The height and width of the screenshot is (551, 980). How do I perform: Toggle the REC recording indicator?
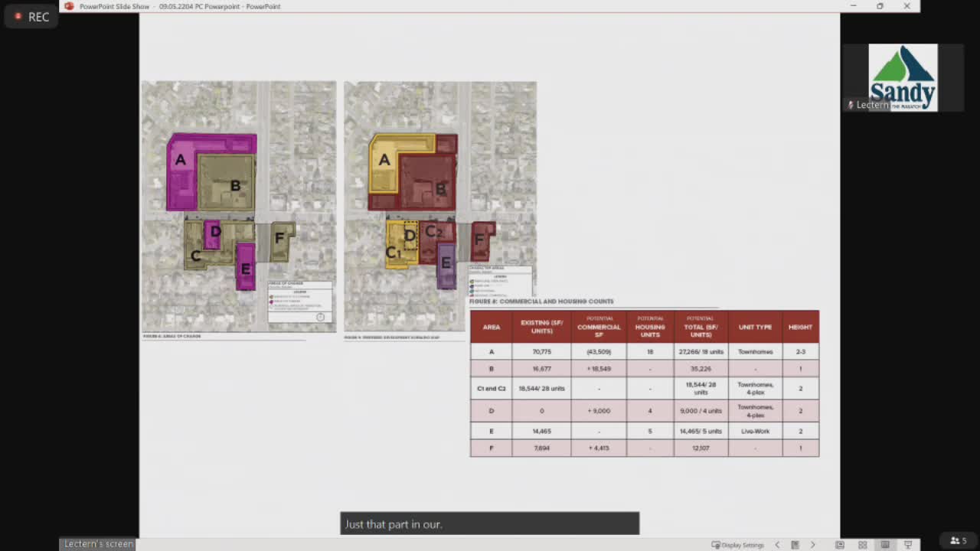tap(31, 16)
